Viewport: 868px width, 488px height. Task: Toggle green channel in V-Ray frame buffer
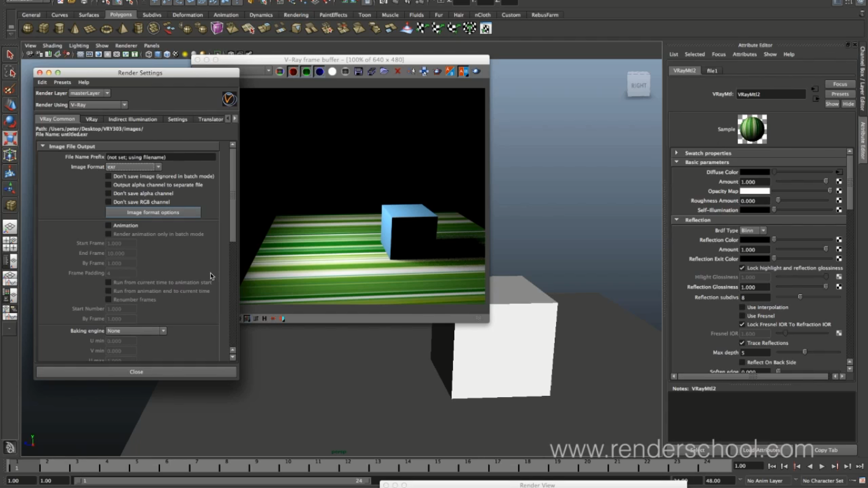306,72
